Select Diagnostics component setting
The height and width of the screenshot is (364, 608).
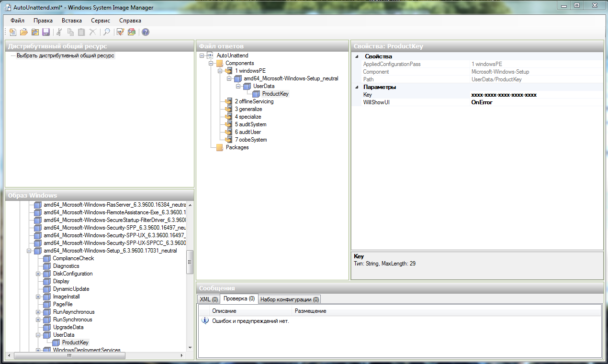66,266
